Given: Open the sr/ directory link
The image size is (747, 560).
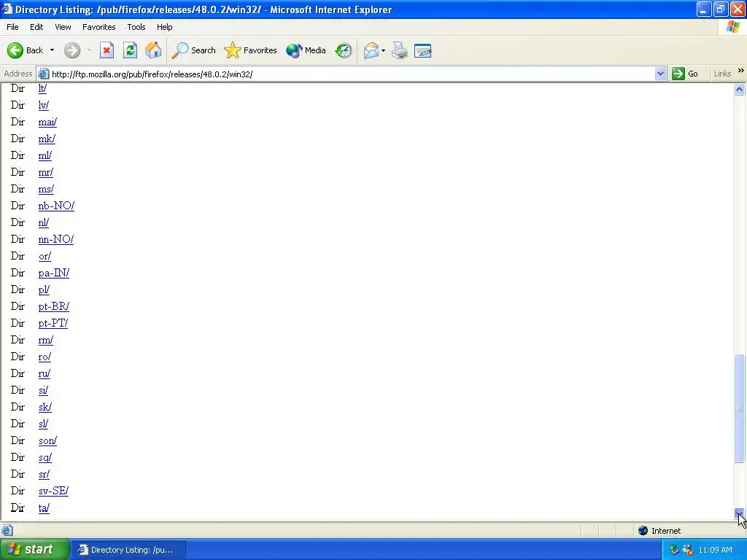Looking at the screenshot, I should tap(44, 474).
